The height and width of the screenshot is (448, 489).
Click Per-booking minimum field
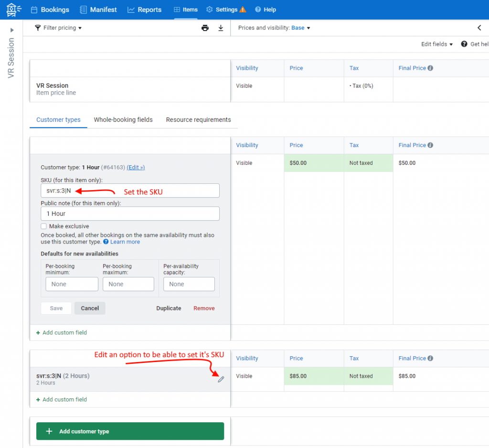[72, 284]
